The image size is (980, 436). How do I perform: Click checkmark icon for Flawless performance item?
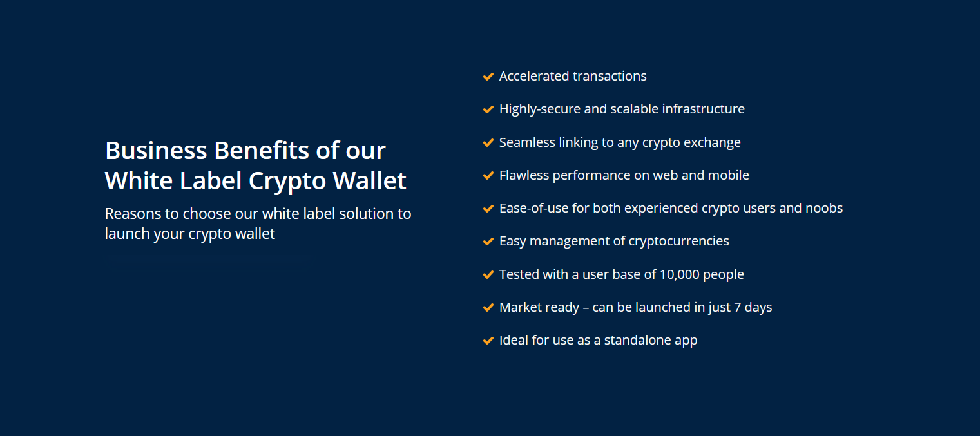click(488, 176)
